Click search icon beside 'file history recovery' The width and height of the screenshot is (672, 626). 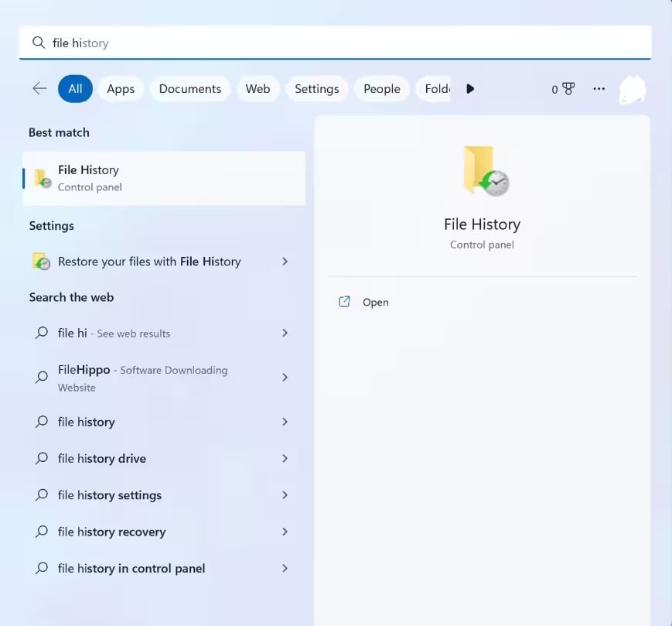pos(42,532)
